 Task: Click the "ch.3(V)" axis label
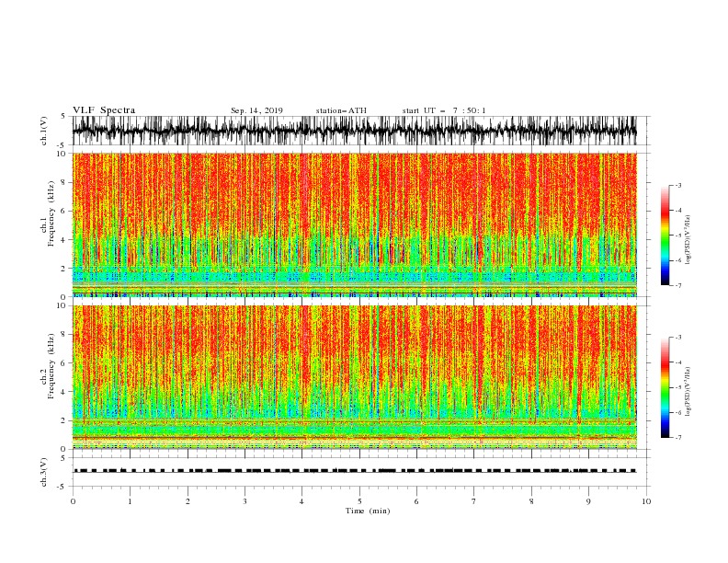pos(44,472)
